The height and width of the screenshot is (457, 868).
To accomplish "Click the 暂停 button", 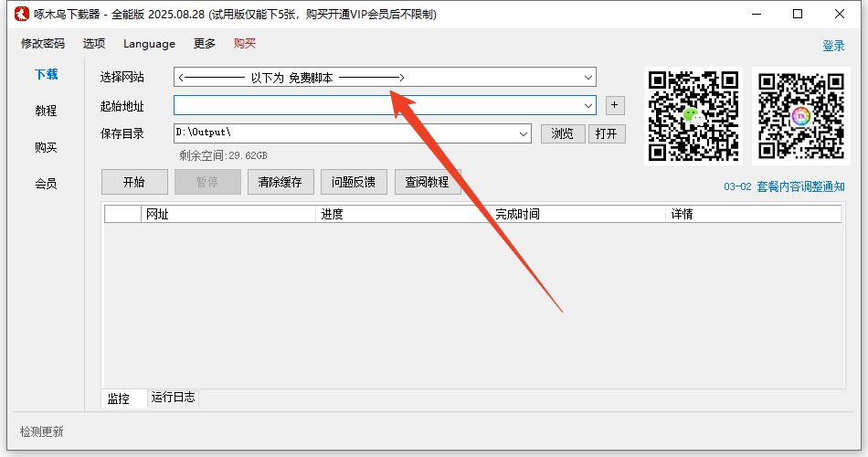I will (x=207, y=182).
